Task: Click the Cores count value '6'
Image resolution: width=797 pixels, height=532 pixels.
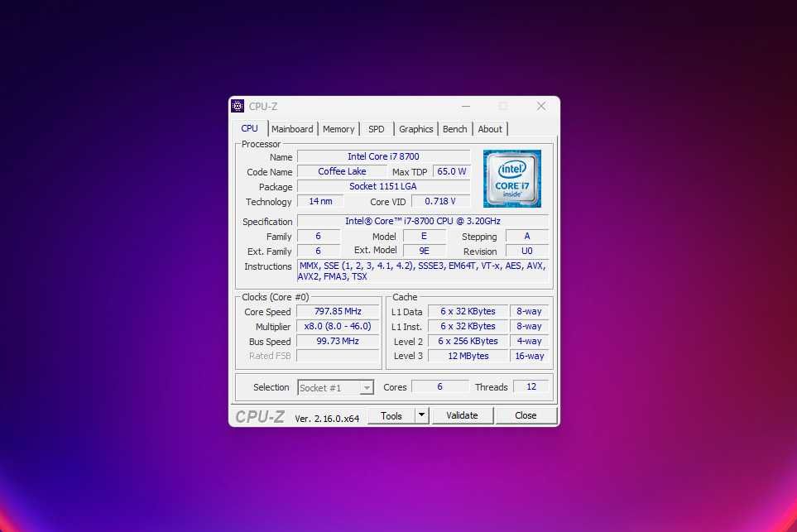Action: pyautogui.click(x=439, y=386)
